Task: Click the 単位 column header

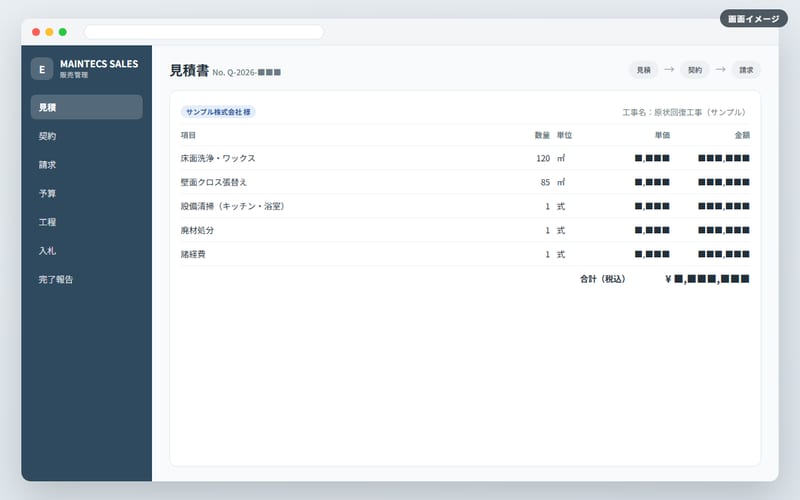Action: click(564, 135)
